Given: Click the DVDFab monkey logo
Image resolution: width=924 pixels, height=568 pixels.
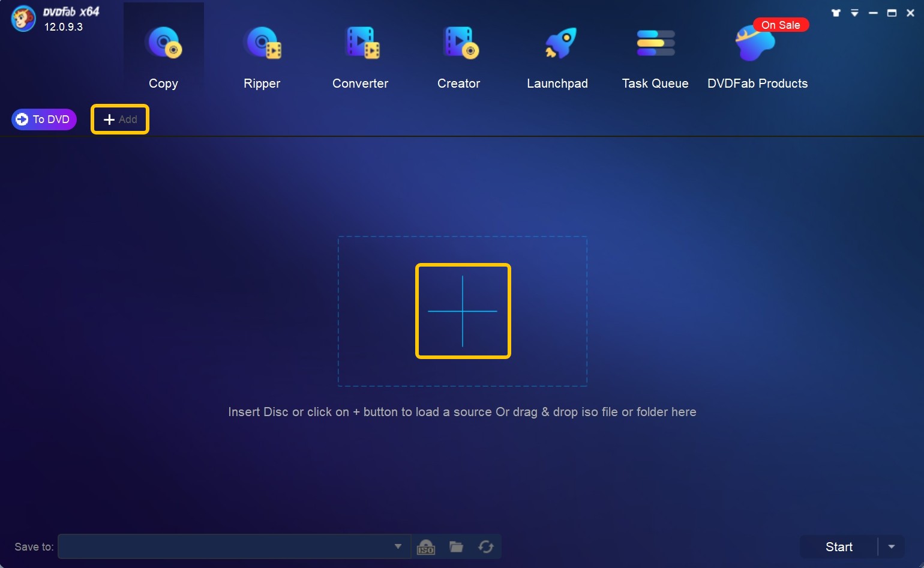Looking at the screenshot, I should click(x=23, y=19).
